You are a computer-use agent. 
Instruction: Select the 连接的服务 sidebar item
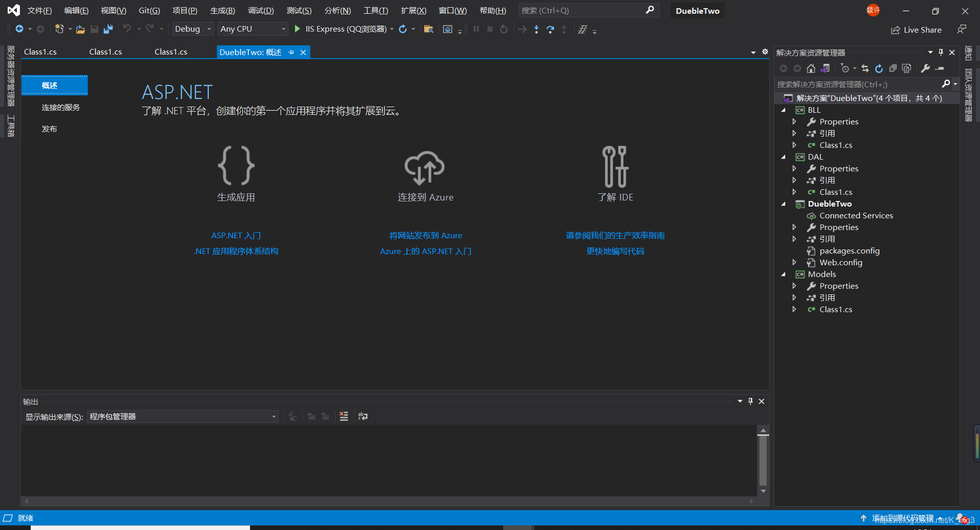click(61, 108)
